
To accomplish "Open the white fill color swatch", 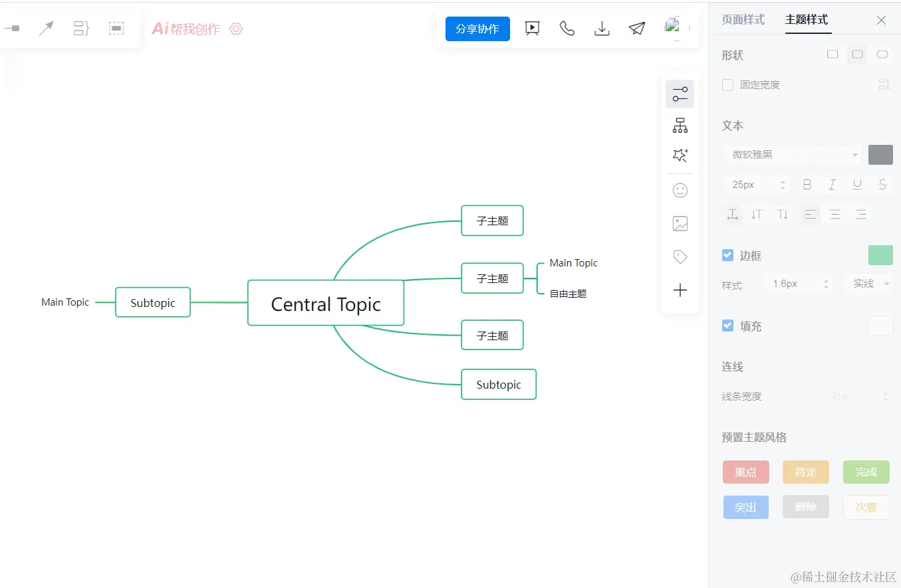I will [880, 326].
